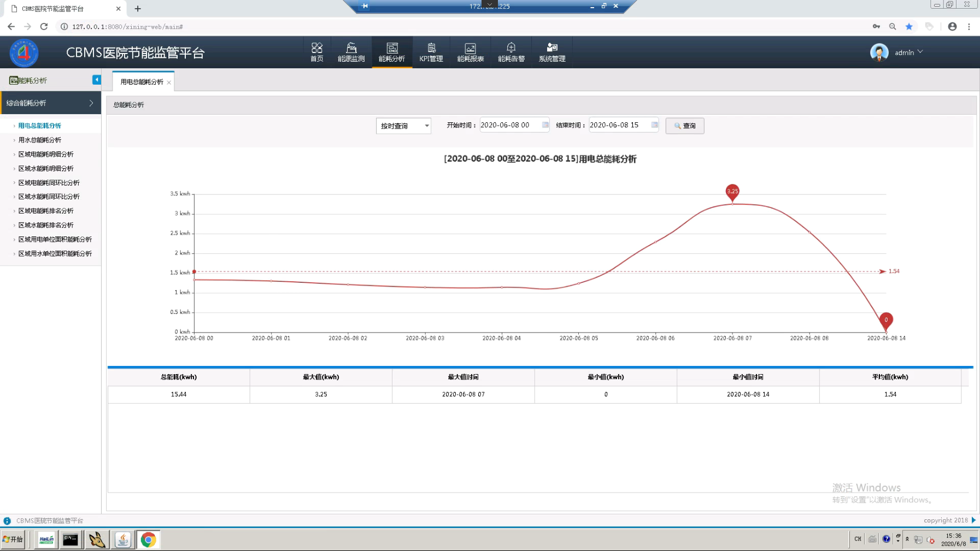Open the KPI管理 nav icon
980x551 pixels.
coord(431,52)
